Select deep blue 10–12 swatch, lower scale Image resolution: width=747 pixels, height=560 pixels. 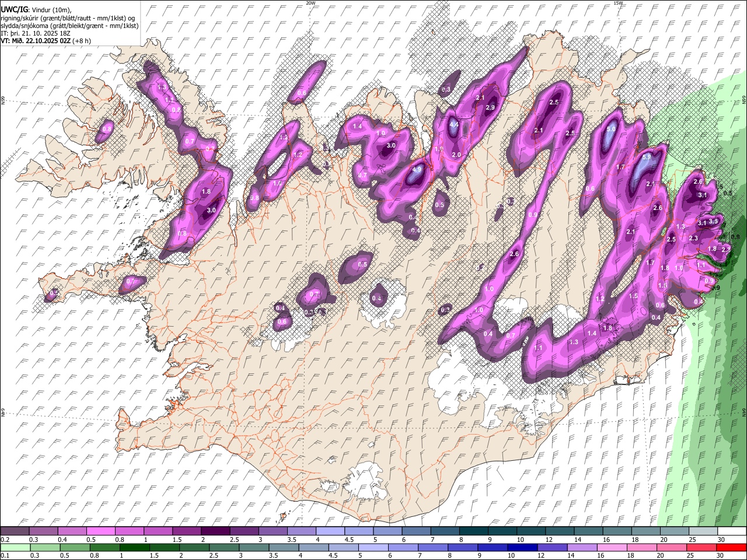[523, 547]
